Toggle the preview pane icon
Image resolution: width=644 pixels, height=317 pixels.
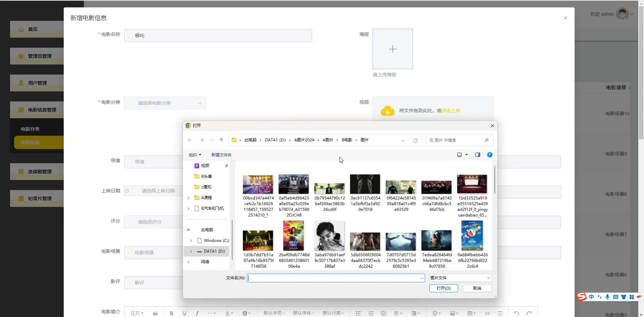(x=478, y=155)
